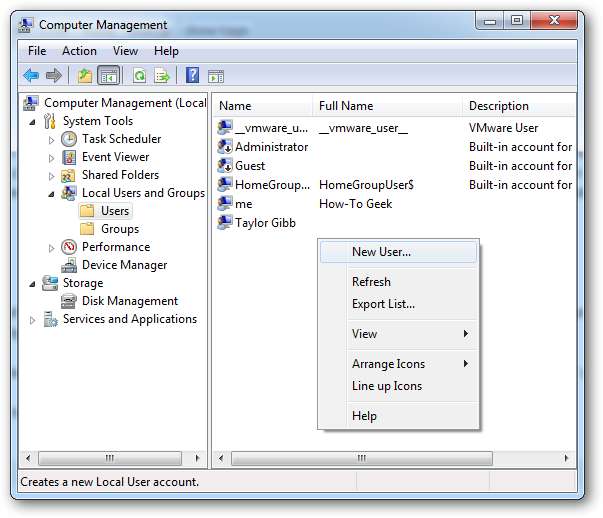Click the Guest user account icon
The width and height of the screenshot is (603, 518).
(x=225, y=166)
